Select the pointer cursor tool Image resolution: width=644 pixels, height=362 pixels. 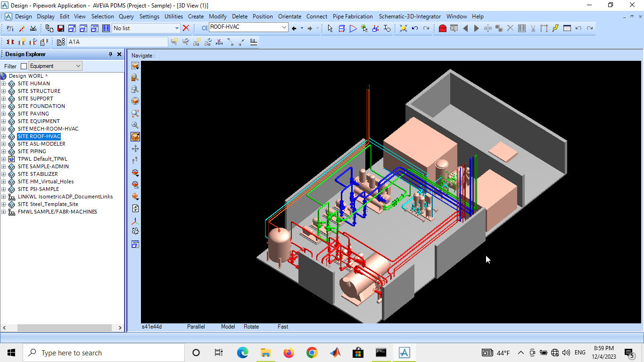click(x=330, y=28)
